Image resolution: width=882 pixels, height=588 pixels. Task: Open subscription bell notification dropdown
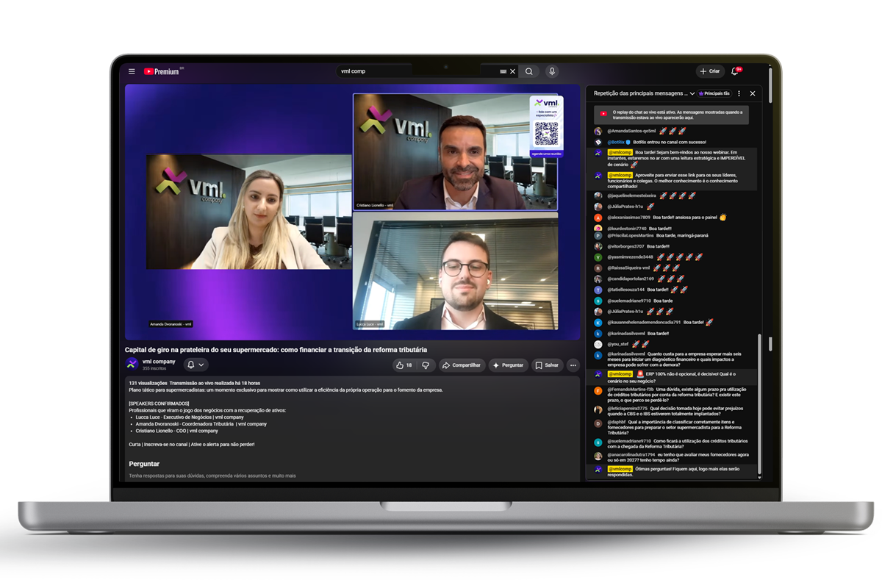[x=196, y=365]
